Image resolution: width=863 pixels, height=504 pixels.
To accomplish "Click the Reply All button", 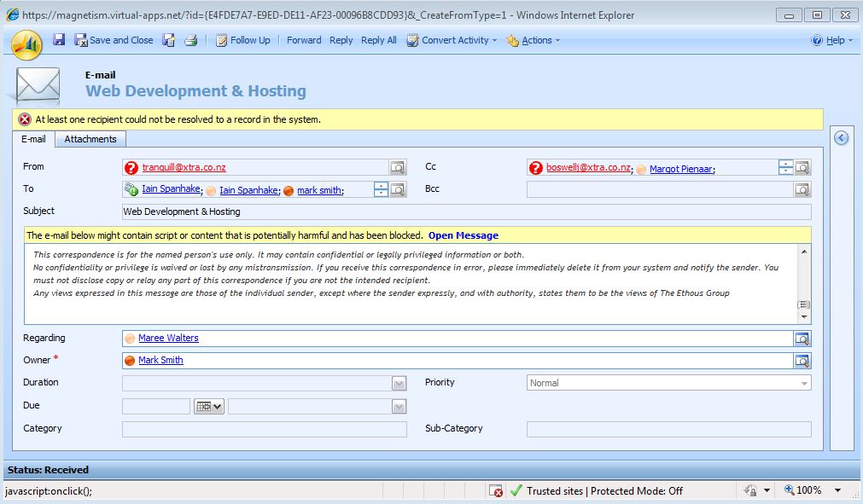I will coord(378,40).
